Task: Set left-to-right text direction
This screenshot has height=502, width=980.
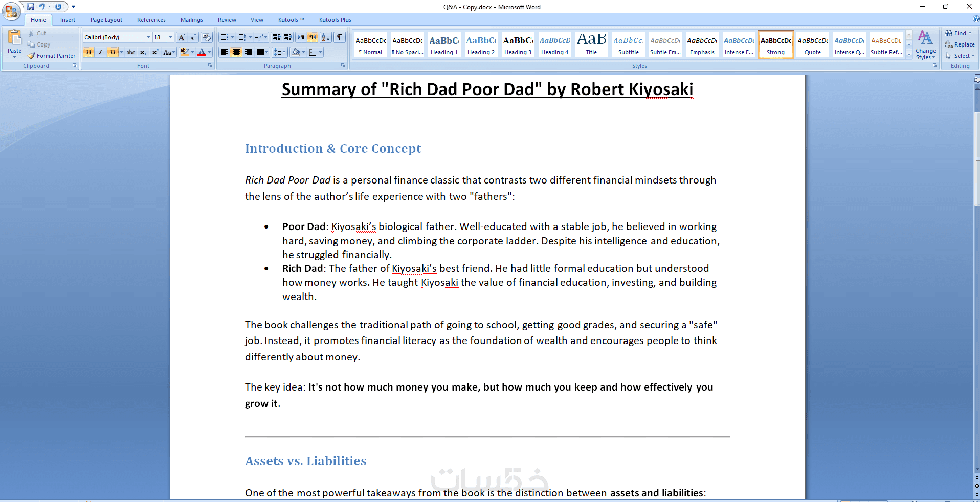Action: [x=301, y=37]
